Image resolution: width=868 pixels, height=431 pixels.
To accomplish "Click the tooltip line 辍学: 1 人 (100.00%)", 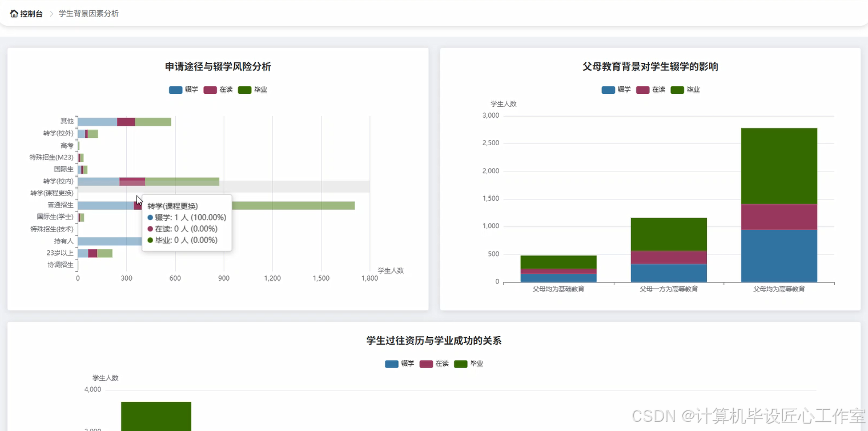I will click(x=187, y=217).
